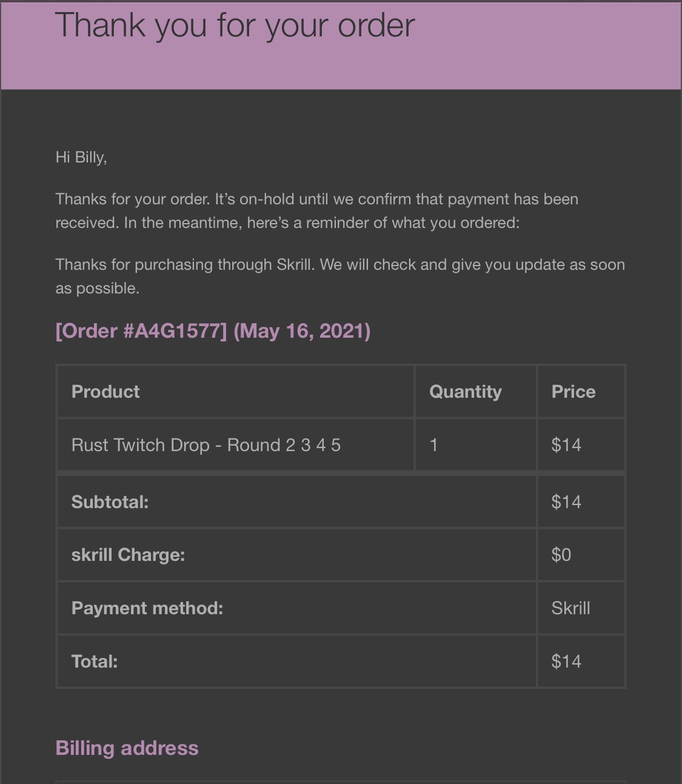
Task: Click the Billing address heading
Action: coord(127,748)
